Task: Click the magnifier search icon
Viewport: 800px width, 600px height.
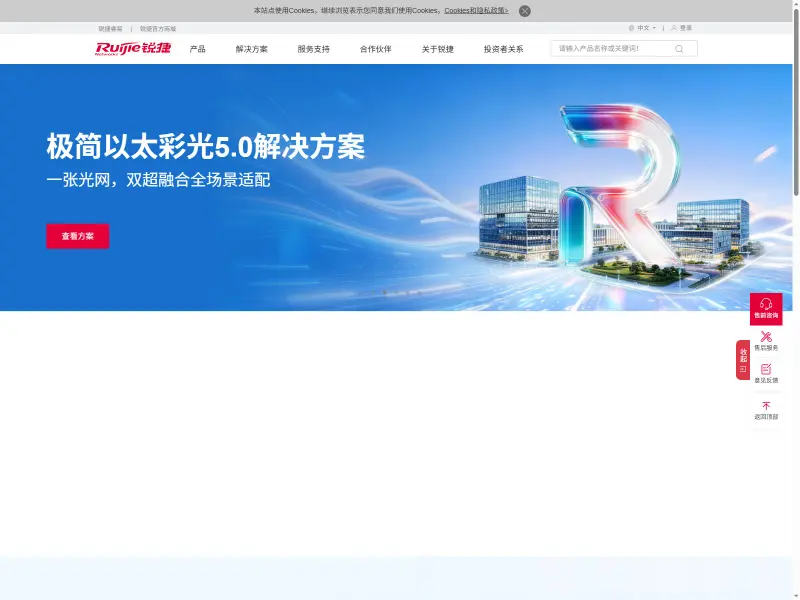Action: [679, 49]
